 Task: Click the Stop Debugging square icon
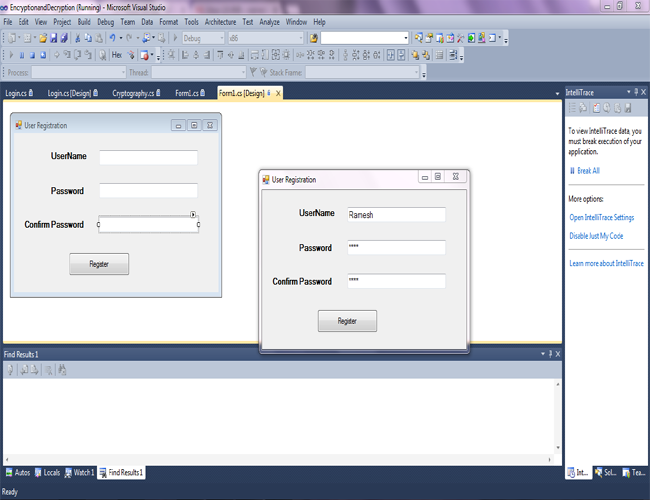pos(32,55)
